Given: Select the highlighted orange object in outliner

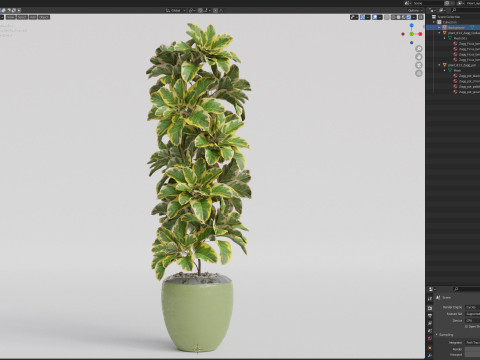Looking at the screenshot, I should coord(456,27).
